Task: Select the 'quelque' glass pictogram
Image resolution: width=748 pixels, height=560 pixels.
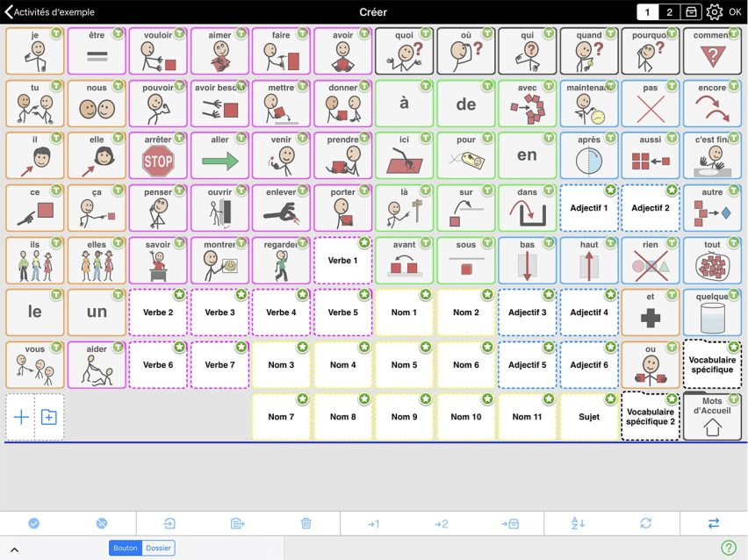Action: click(x=712, y=312)
